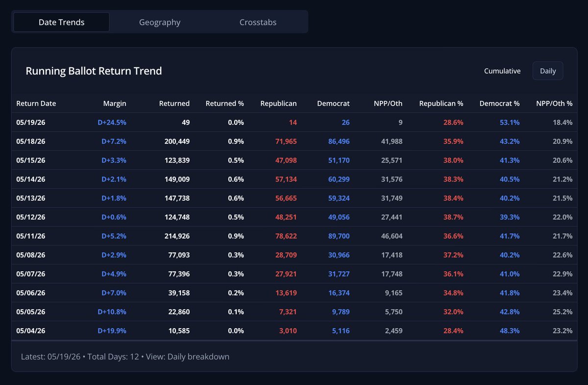Click the 28.6% Republican percentage
The image size is (588, 385).
click(x=453, y=122)
